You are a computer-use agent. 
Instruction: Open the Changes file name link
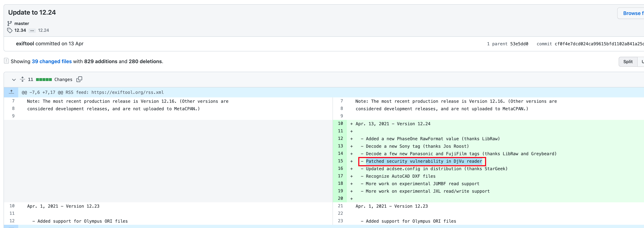tap(63, 80)
